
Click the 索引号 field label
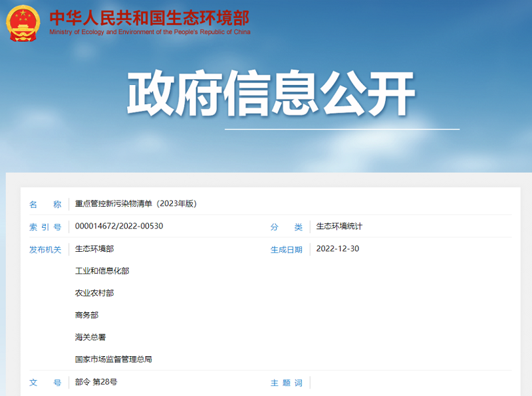click(x=45, y=227)
